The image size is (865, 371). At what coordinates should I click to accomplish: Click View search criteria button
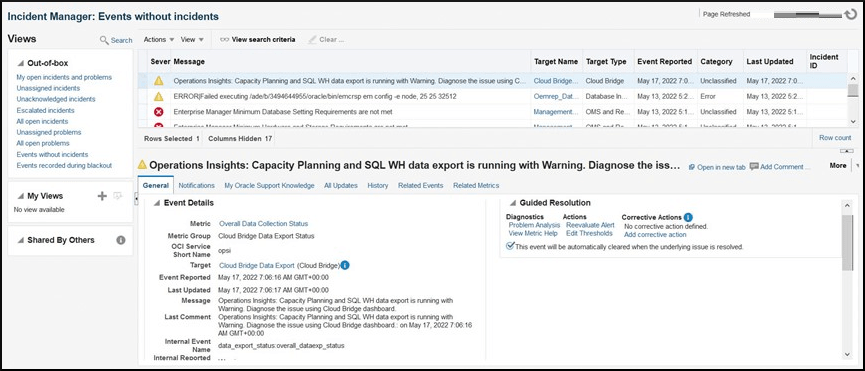pyautogui.click(x=258, y=40)
